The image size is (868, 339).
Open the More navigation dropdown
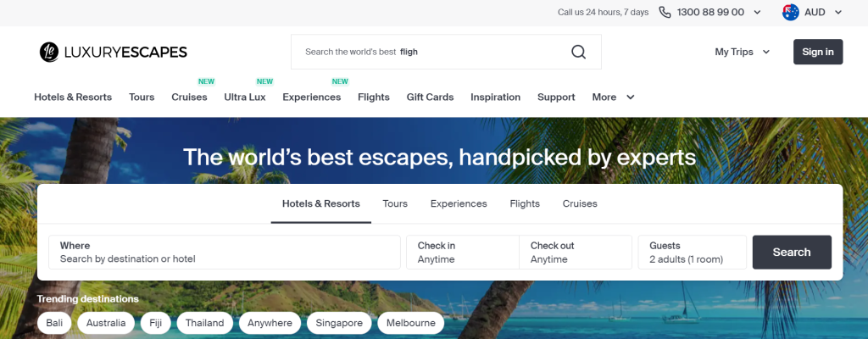[614, 97]
